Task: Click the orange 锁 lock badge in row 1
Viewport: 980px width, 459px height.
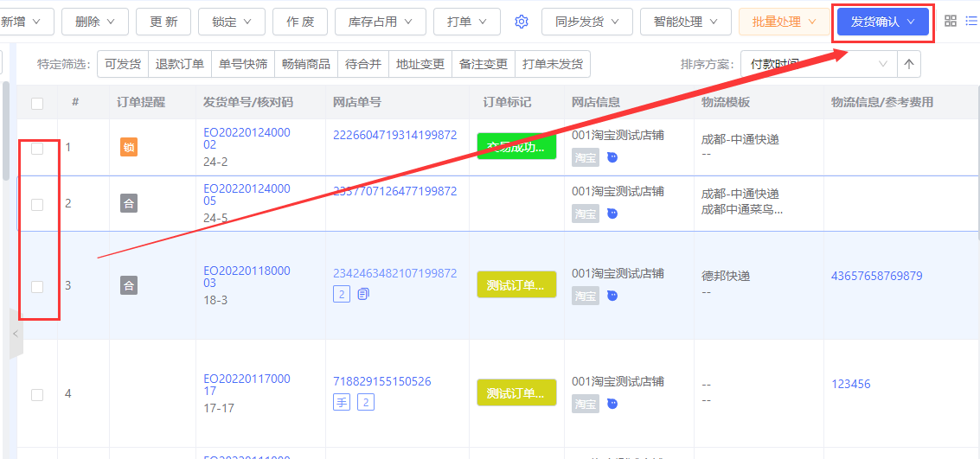Action: [x=129, y=147]
